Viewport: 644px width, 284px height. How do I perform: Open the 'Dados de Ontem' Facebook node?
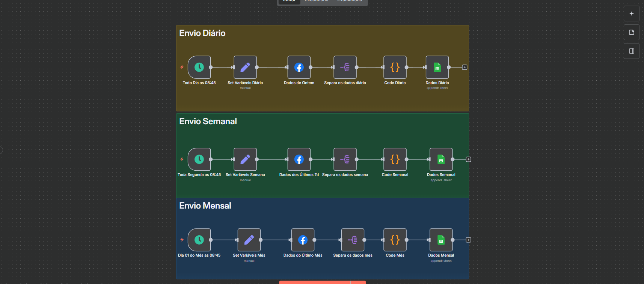coord(299,67)
